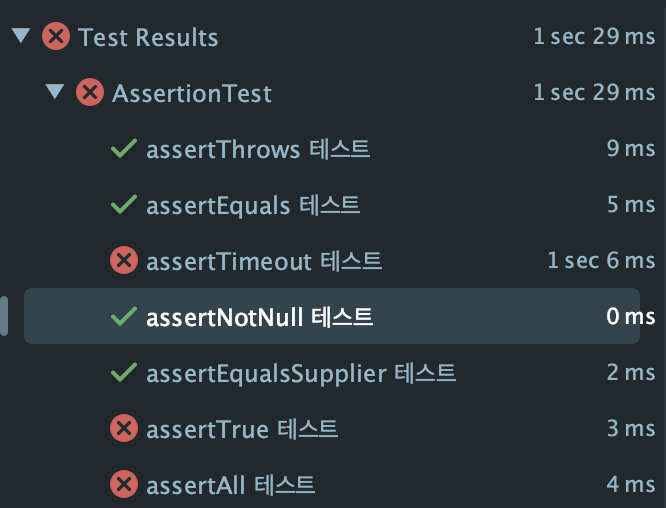Select the failed assertAll 테스트 entry
Viewport: 666px width, 508px height.
(332, 484)
